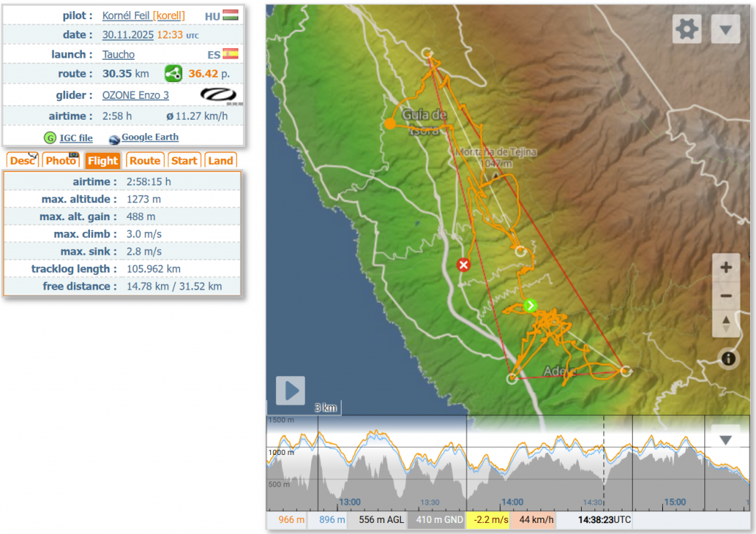
Task: Open the Taucho launch site link
Action: (x=118, y=55)
